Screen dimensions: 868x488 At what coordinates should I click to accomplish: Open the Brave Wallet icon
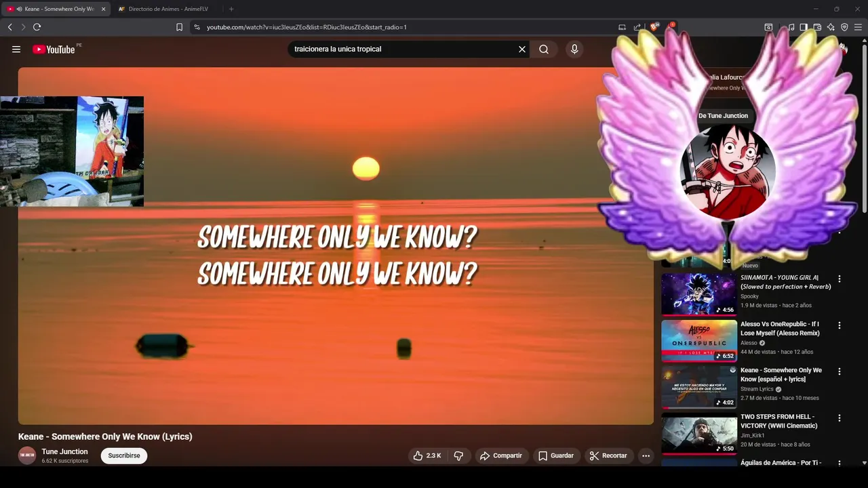[817, 27]
